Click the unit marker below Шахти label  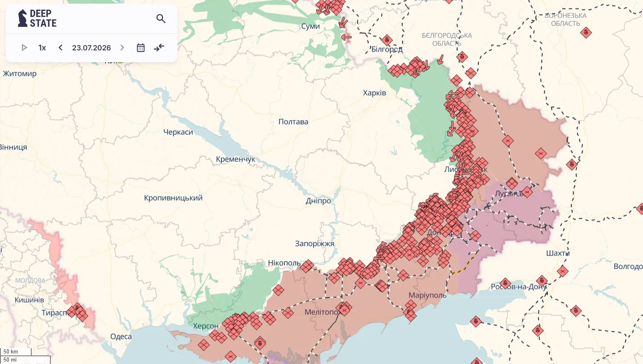point(563,271)
